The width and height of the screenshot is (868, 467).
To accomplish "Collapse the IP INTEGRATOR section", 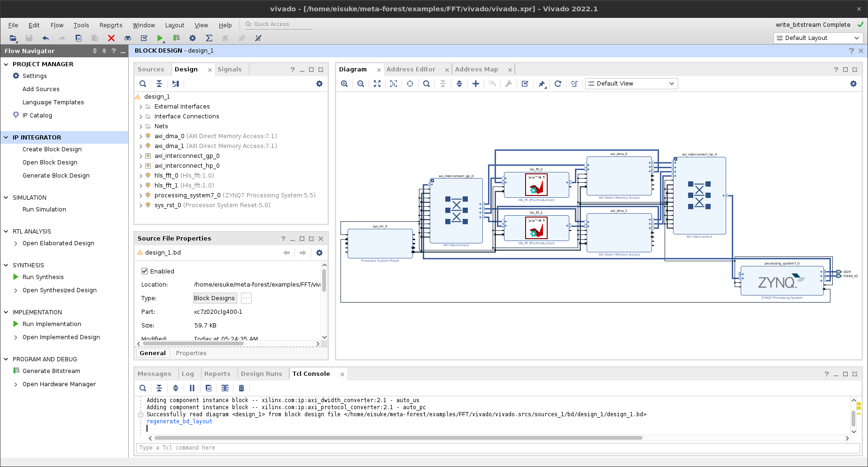I will tap(6, 138).
